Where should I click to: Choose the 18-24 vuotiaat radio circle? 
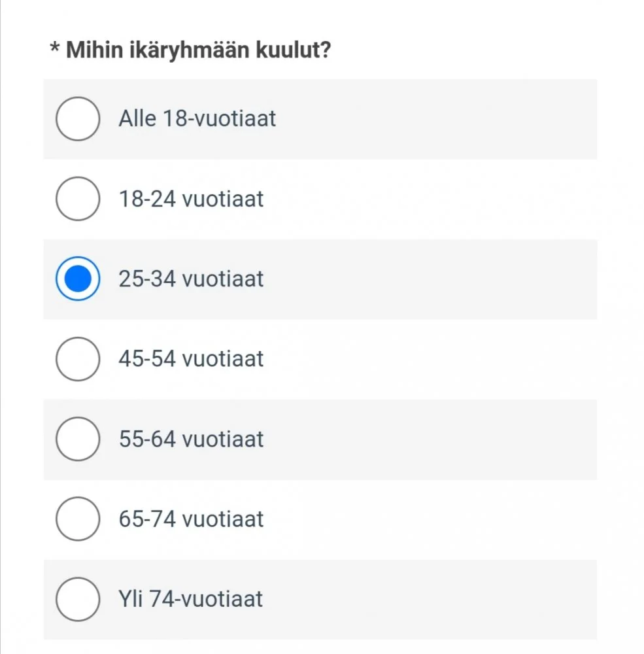click(78, 199)
